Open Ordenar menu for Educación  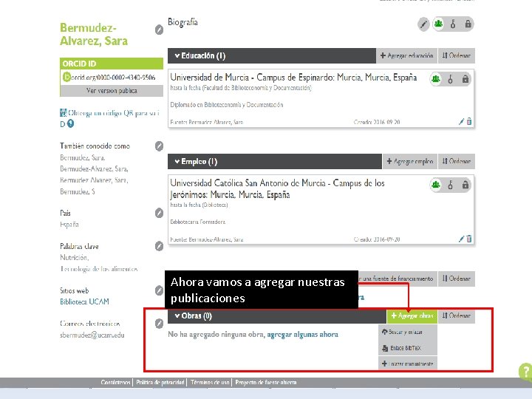tap(457, 55)
